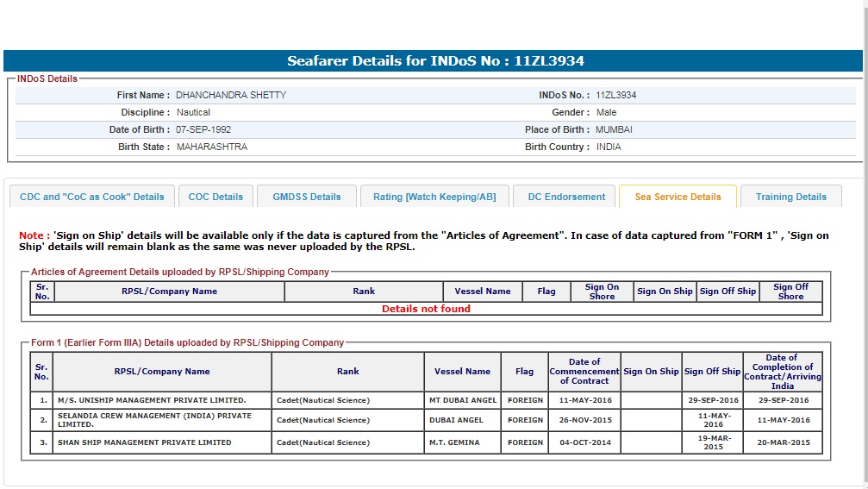The width and height of the screenshot is (868, 489).
Task: Show the Training Details tab
Action: pos(790,197)
